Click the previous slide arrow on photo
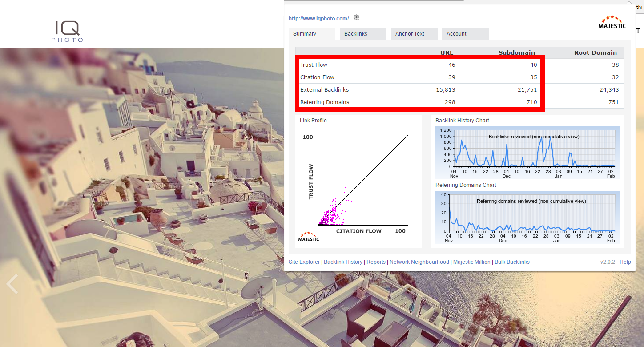This screenshot has height=347, width=644. 12,284
